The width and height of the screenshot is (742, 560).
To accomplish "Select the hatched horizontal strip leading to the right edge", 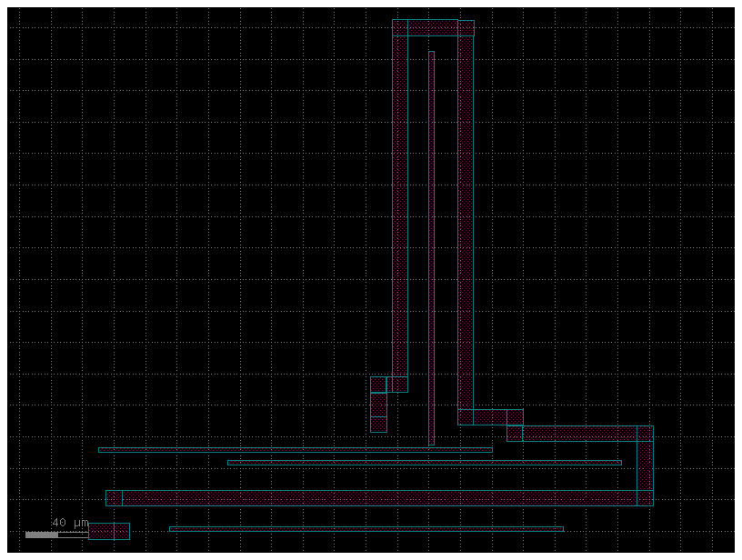I will click(x=580, y=434).
